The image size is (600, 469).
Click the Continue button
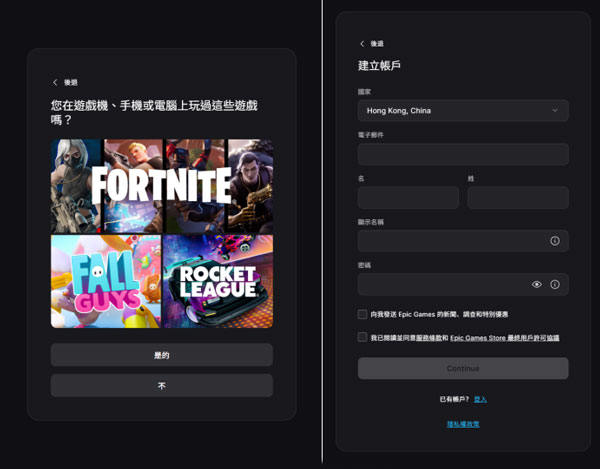coord(463,368)
